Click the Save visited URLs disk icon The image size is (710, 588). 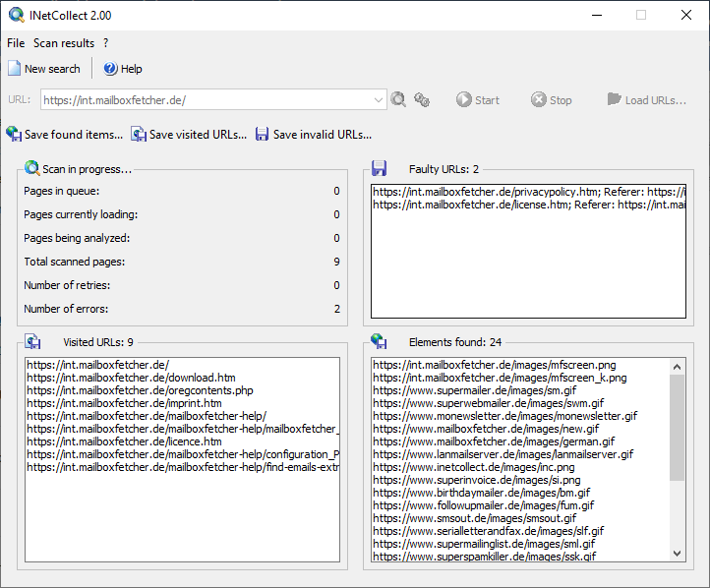[x=139, y=134]
